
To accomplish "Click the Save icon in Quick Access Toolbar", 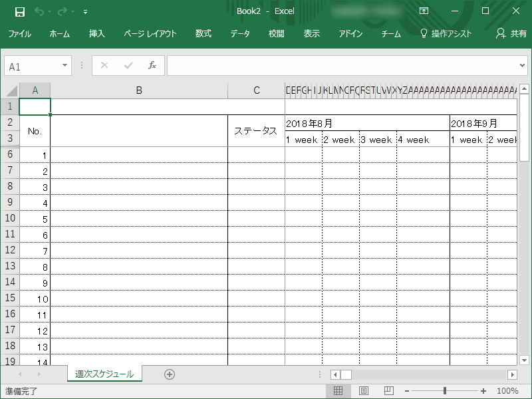I will coord(19,11).
